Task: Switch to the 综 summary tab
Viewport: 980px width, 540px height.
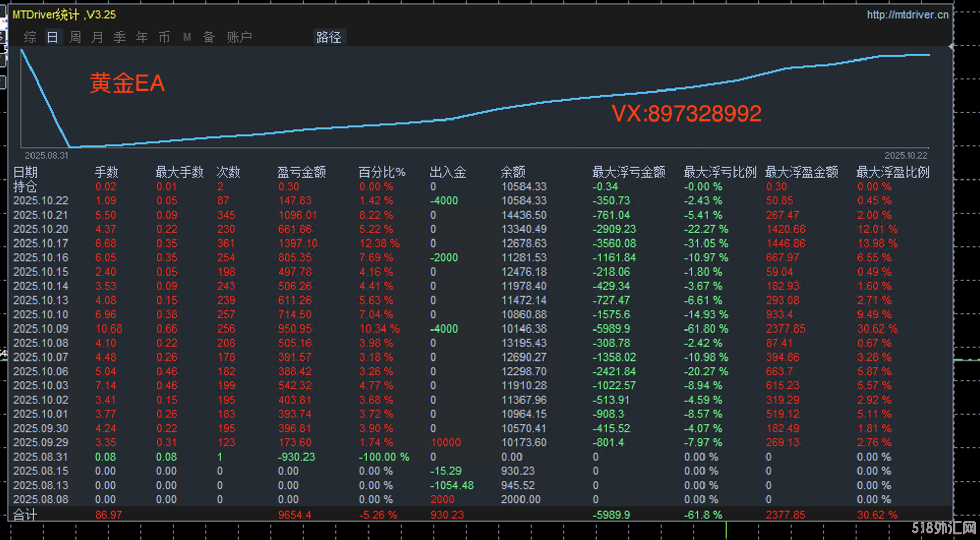Action: point(30,37)
